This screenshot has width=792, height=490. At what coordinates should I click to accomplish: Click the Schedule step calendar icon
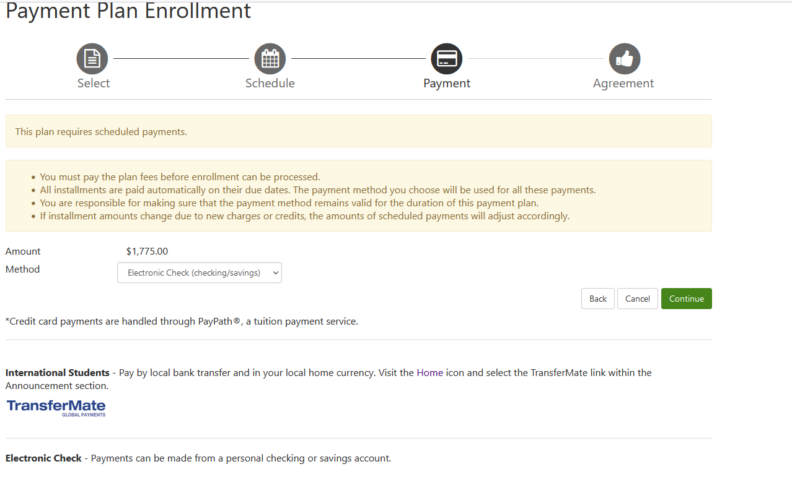[x=270, y=58]
